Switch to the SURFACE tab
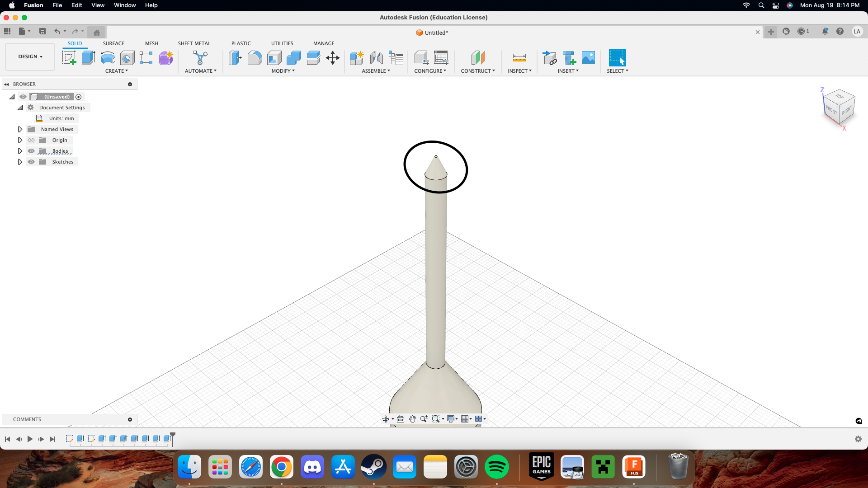 [113, 43]
